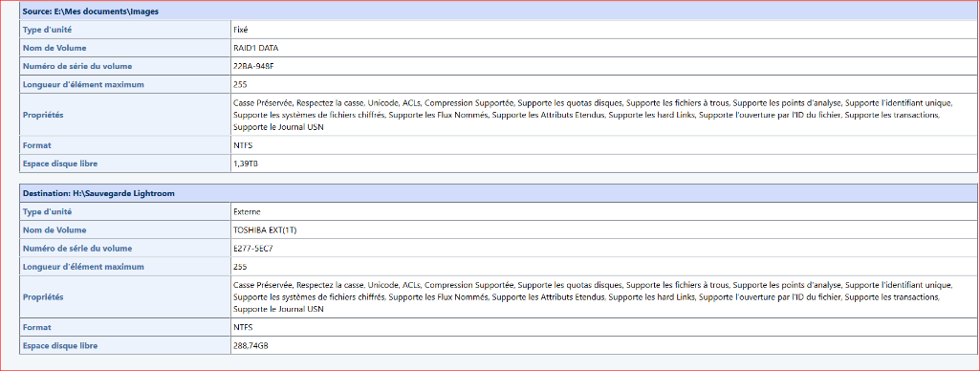Image resolution: width=980 pixels, height=371 pixels.
Task: Click "255" in the Source table
Action: 240,84
